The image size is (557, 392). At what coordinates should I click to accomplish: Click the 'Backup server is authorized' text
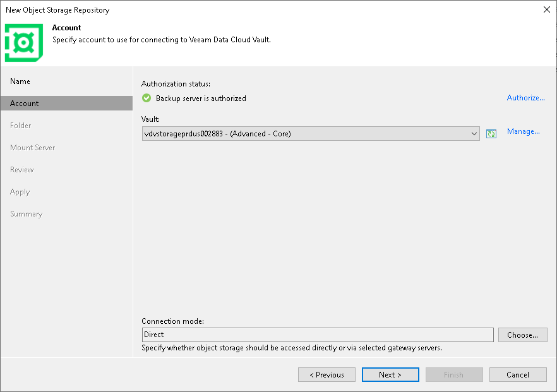pyautogui.click(x=201, y=98)
